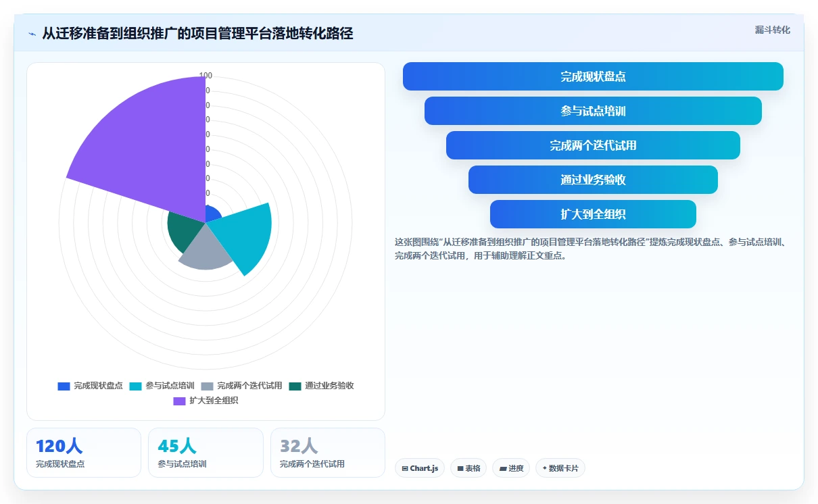818x504 pixels.
Task: Click the 数据卡片 tag chip
Action: [560, 468]
